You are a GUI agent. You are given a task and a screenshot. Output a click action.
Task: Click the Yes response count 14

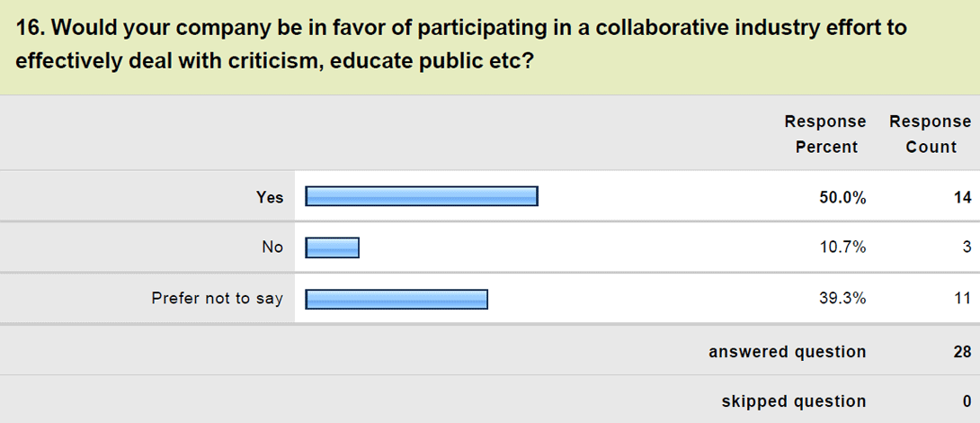963,198
